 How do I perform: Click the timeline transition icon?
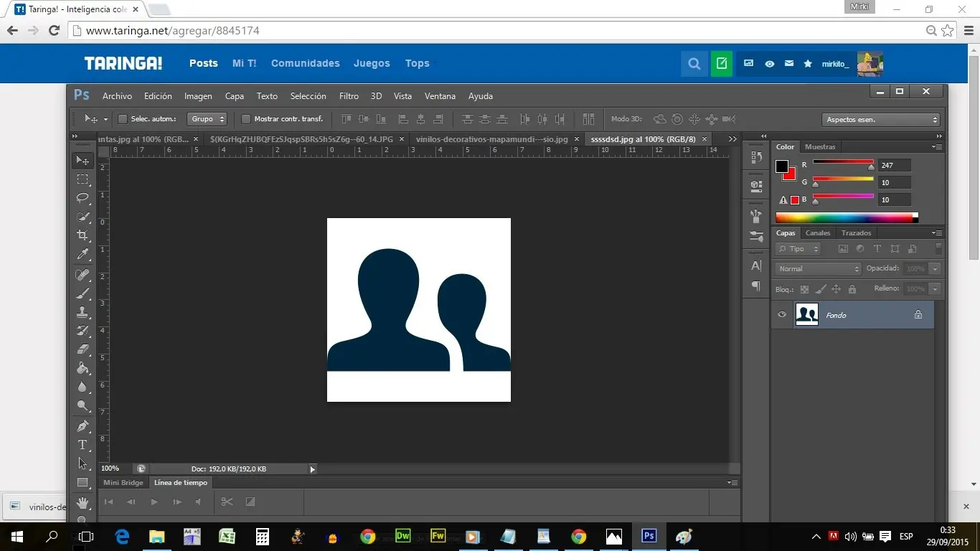point(250,501)
